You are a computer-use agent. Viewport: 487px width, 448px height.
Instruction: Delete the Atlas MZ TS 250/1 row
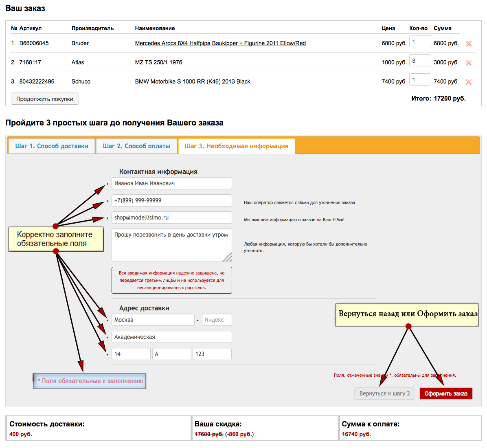[x=468, y=63]
